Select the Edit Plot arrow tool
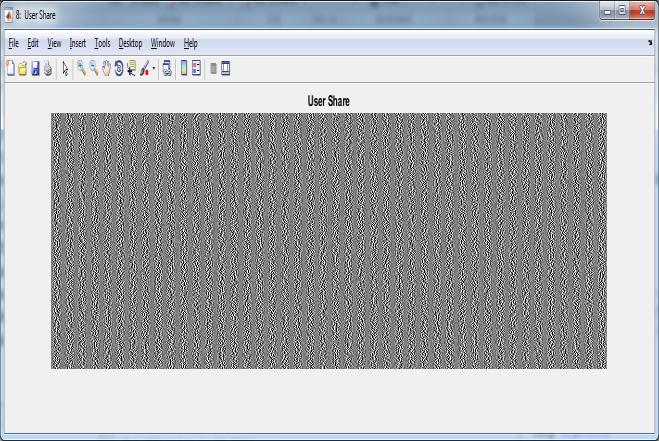Image resolution: width=659 pixels, height=441 pixels. click(x=65, y=68)
